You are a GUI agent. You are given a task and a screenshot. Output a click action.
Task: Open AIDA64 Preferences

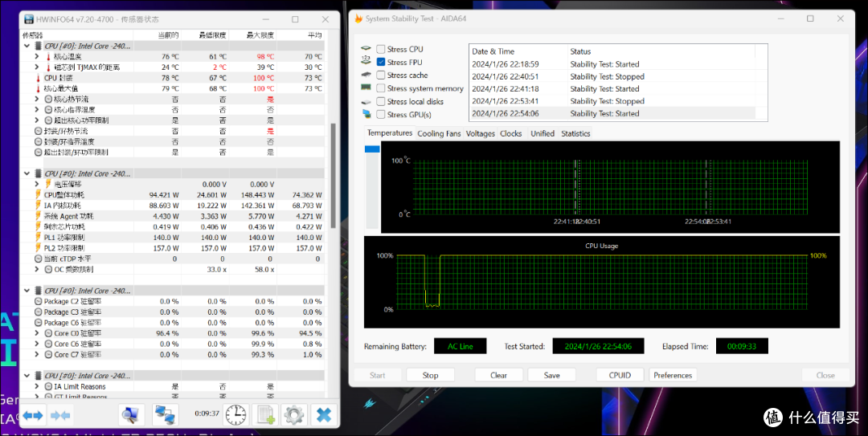(x=673, y=375)
